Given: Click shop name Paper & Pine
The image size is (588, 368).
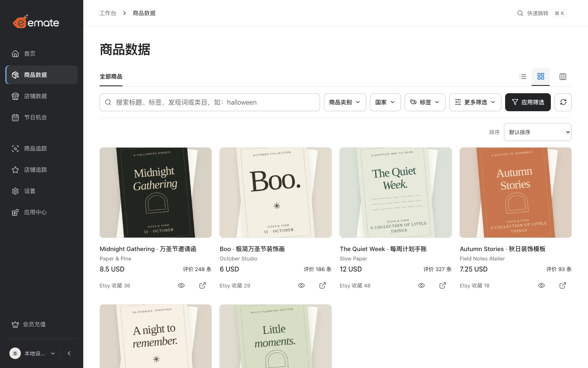Looking at the screenshot, I should point(116,258).
